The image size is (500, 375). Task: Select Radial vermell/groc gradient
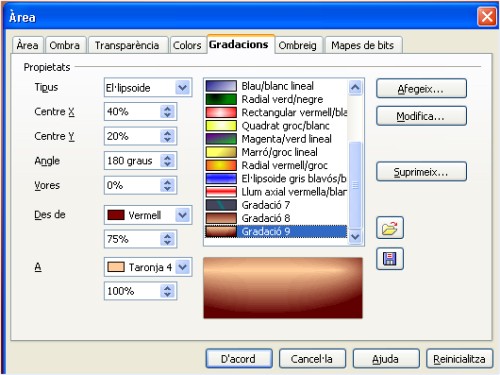276,165
